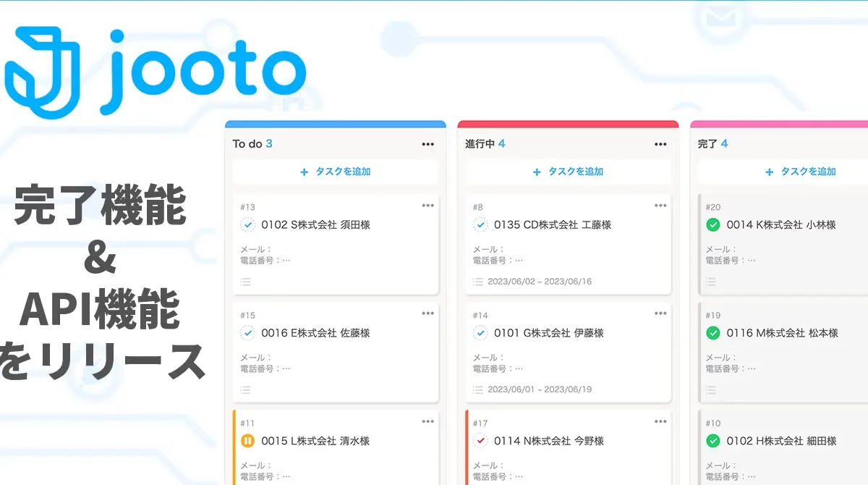Mark 0101 G株式会社 伊藤様 as complete
The image size is (868, 485).
coord(481,333)
